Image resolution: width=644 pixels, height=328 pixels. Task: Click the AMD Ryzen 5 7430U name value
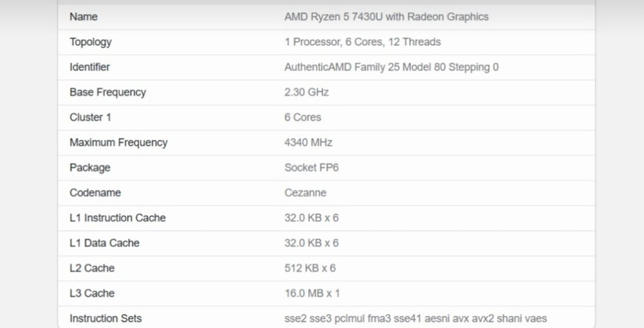tap(386, 17)
